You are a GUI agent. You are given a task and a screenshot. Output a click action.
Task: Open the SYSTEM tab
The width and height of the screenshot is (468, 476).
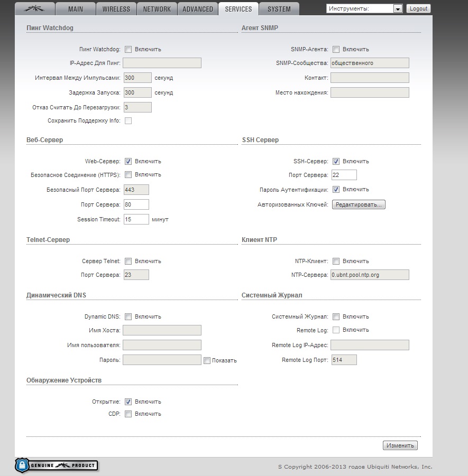[279, 9]
